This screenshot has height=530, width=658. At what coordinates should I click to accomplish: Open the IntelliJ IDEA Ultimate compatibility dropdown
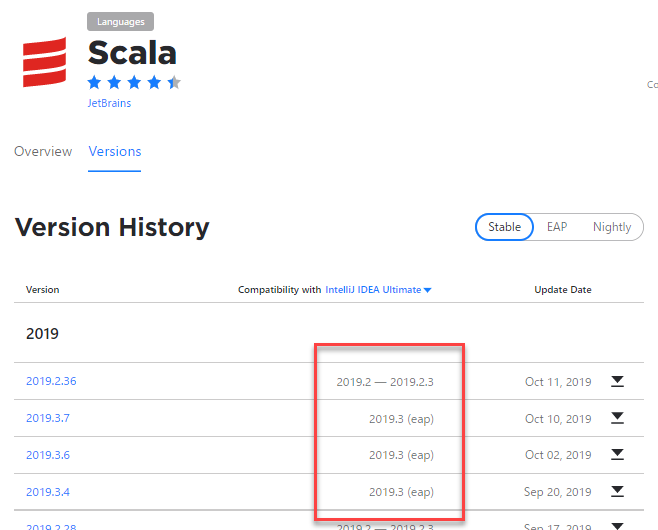pyautogui.click(x=378, y=290)
